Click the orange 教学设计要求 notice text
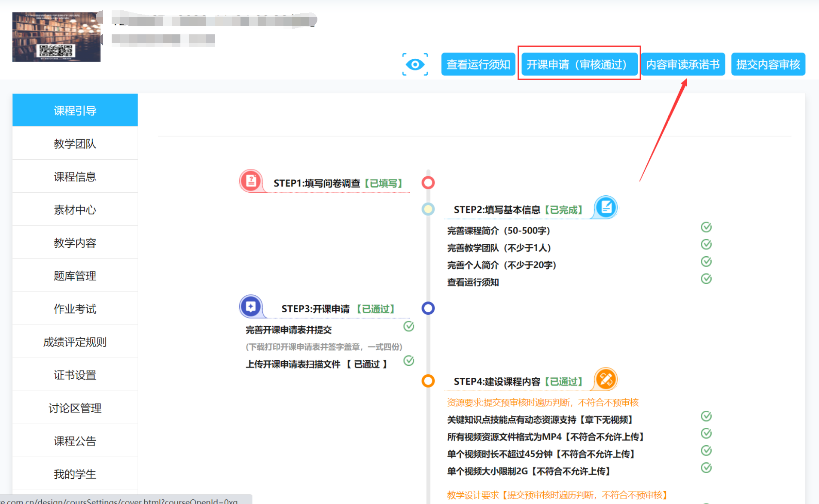 pyautogui.click(x=557, y=495)
